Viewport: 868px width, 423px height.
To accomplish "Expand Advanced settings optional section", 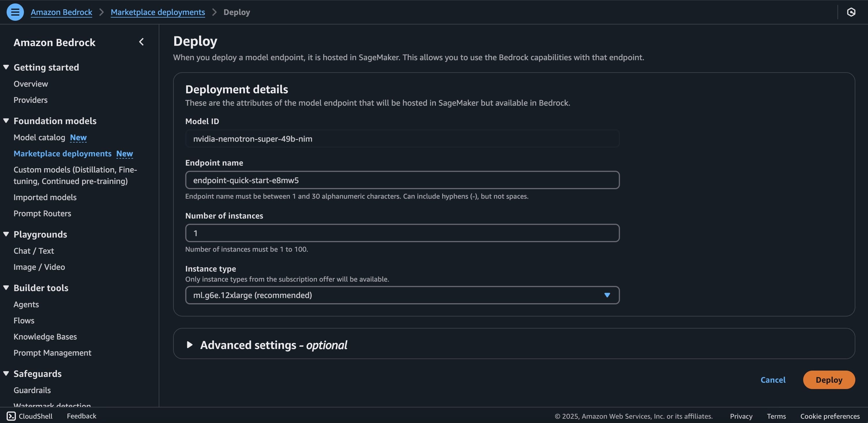I will [x=190, y=344].
